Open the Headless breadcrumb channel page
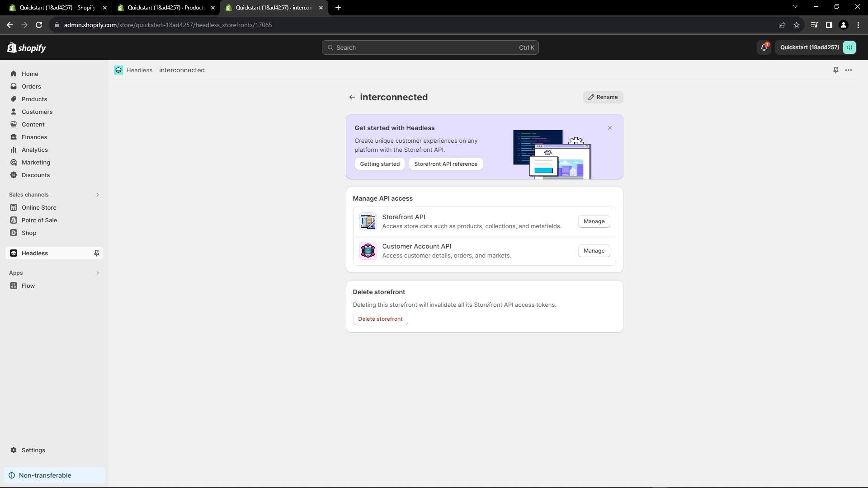868x488 pixels. (139, 70)
